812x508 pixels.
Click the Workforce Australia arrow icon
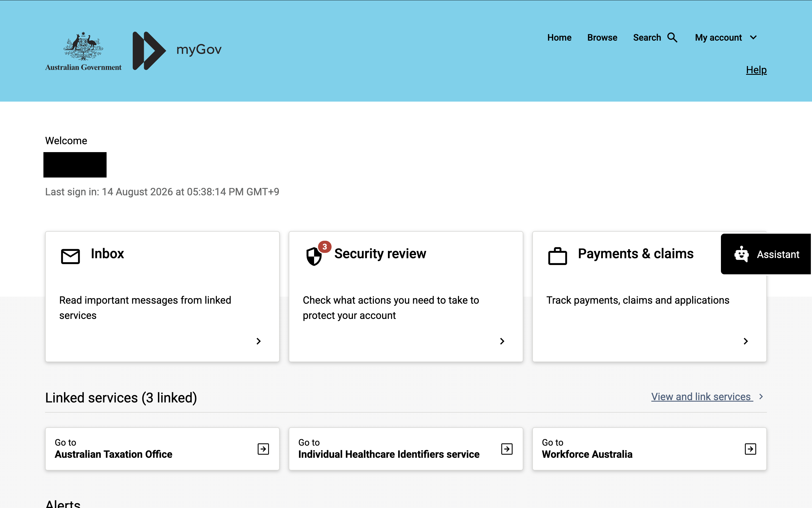[x=750, y=449]
